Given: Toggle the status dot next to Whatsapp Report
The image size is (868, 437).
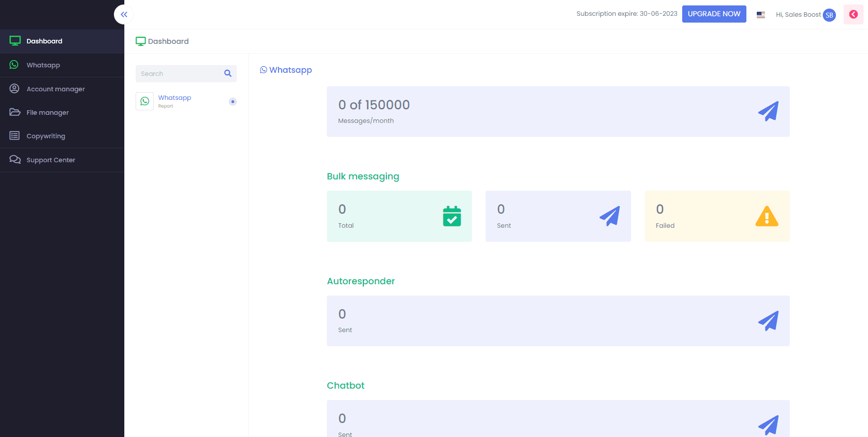Looking at the screenshot, I should [232, 101].
